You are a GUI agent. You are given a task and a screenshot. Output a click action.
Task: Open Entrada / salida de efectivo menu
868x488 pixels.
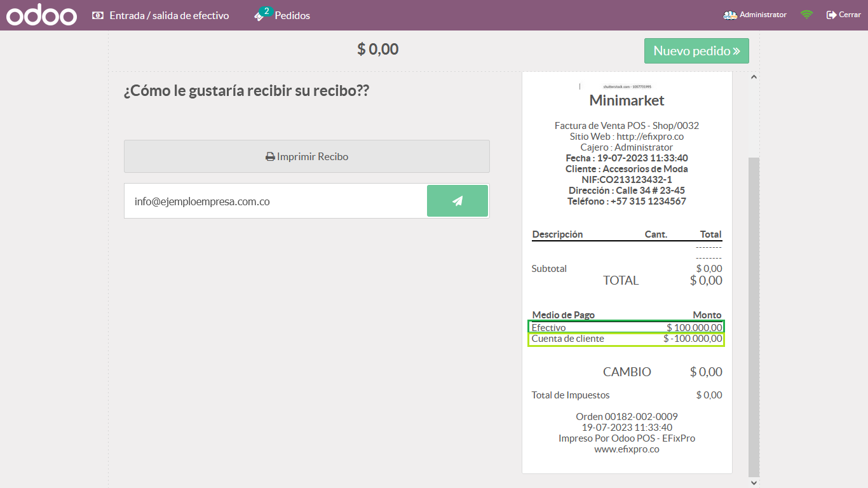pos(169,15)
